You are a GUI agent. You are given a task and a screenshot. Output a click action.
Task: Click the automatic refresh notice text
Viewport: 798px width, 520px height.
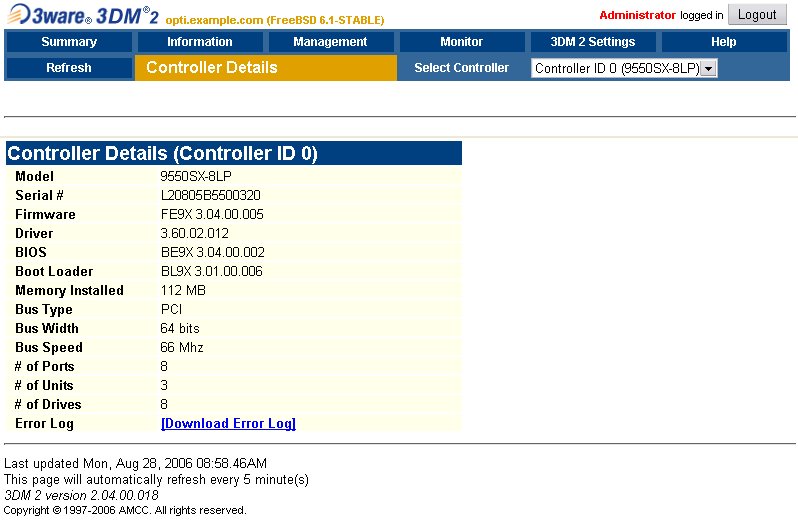point(156,479)
